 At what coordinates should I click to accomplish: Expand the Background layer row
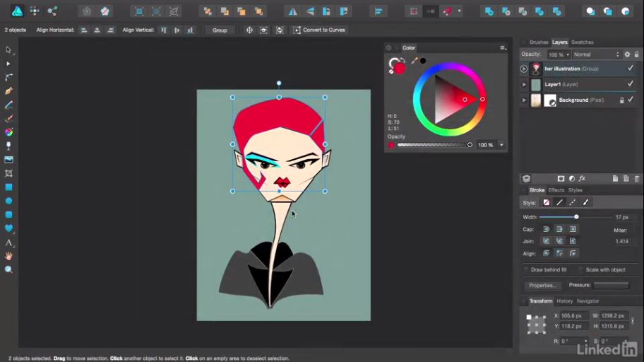coord(524,100)
